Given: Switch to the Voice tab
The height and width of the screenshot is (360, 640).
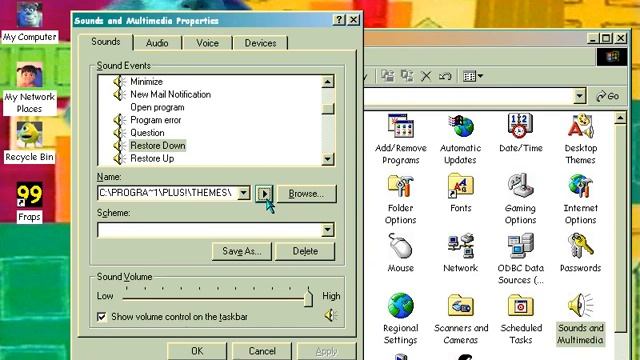Looking at the screenshot, I should click(x=207, y=43).
